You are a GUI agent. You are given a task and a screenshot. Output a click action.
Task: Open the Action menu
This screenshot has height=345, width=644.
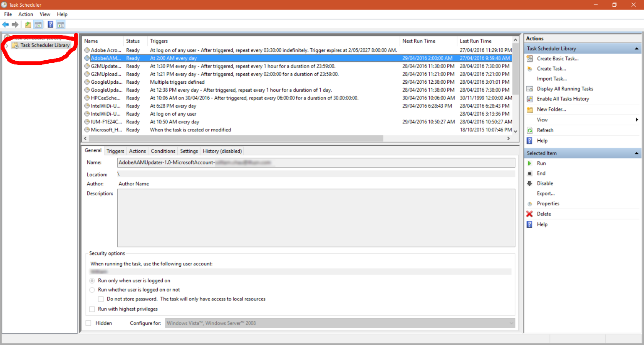[26, 14]
